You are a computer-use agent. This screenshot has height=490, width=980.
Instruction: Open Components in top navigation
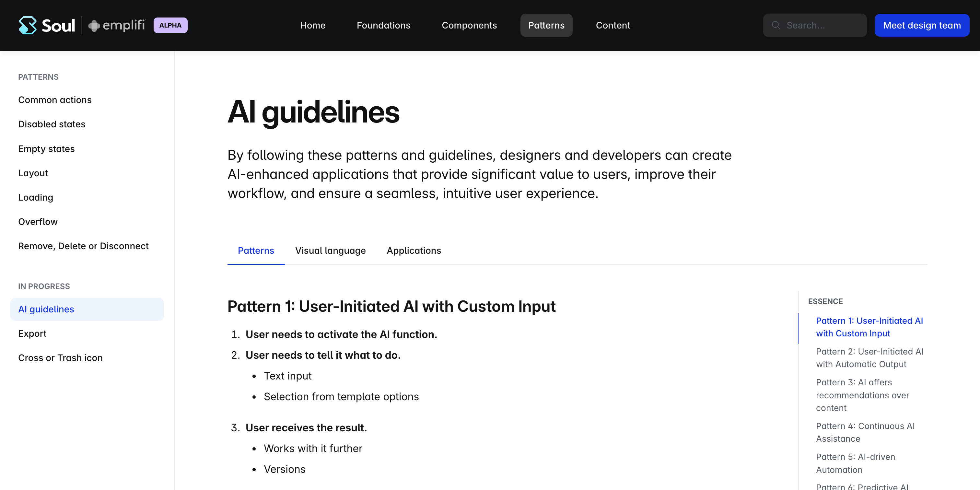pyautogui.click(x=469, y=25)
